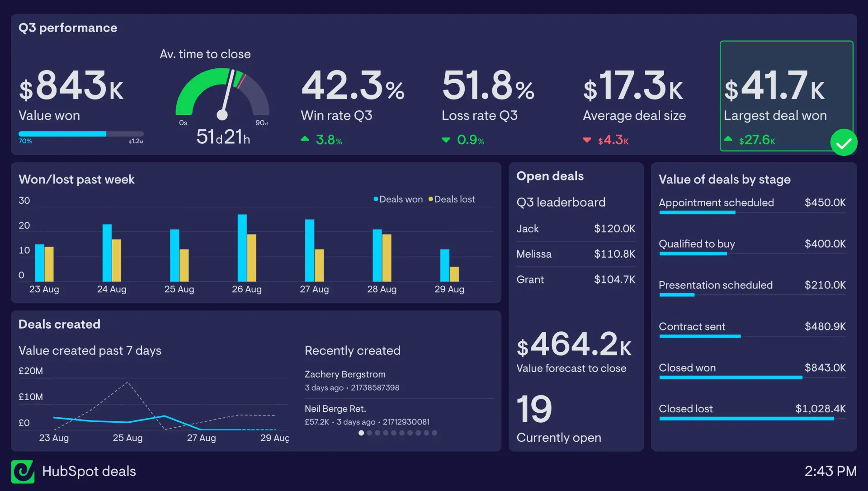Select the first pagination dot under Recently created

[361, 433]
